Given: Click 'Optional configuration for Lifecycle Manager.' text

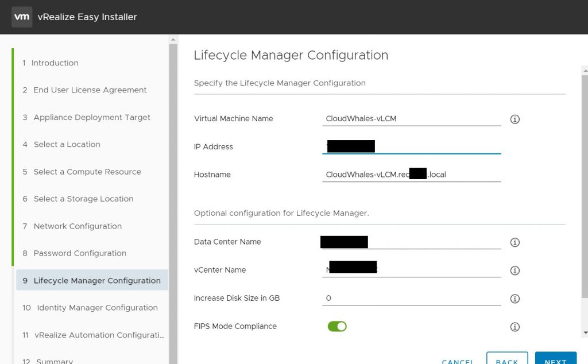Looking at the screenshot, I should [281, 213].
